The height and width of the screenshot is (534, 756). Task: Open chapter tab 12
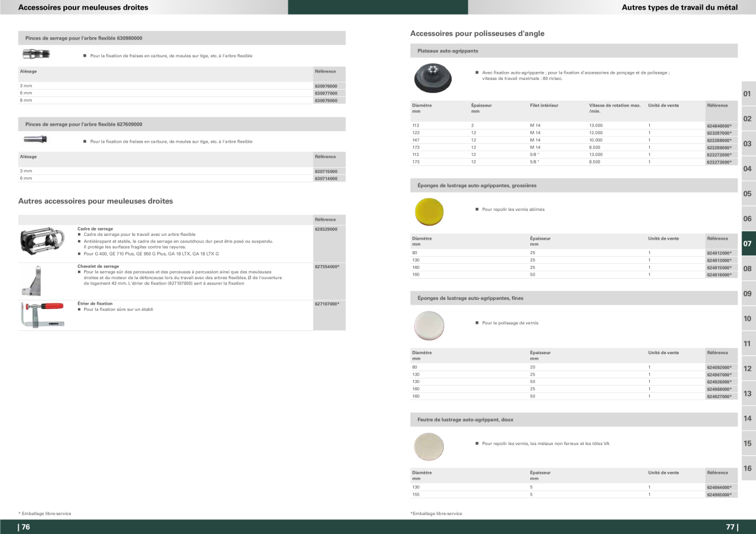[747, 369]
